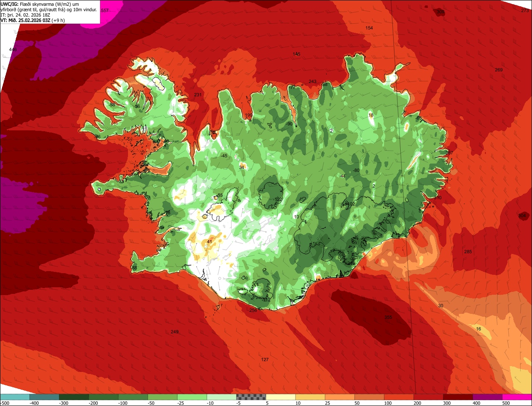This screenshot has height=406, width=532.
Task: Click the '44' value in east Iceland
Action: click(343, 176)
